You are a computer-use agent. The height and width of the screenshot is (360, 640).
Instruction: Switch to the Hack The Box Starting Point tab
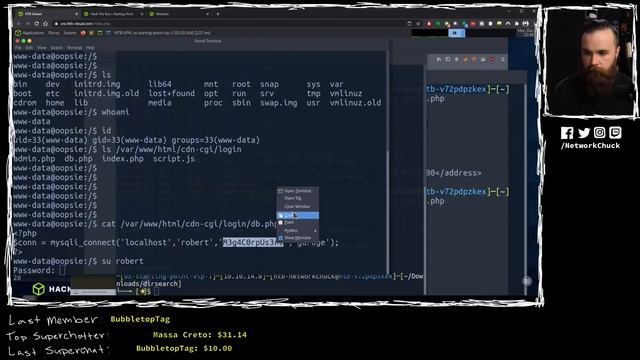(112, 14)
